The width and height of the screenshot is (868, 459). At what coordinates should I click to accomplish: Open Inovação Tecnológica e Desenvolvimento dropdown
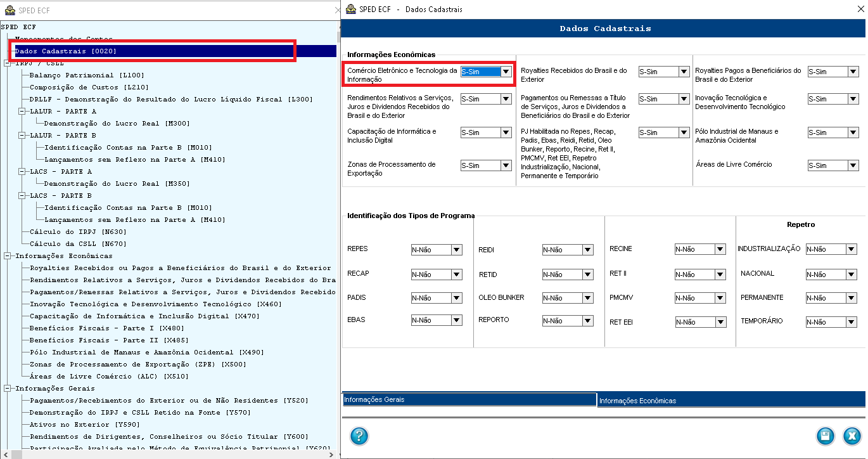pyautogui.click(x=853, y=99)
